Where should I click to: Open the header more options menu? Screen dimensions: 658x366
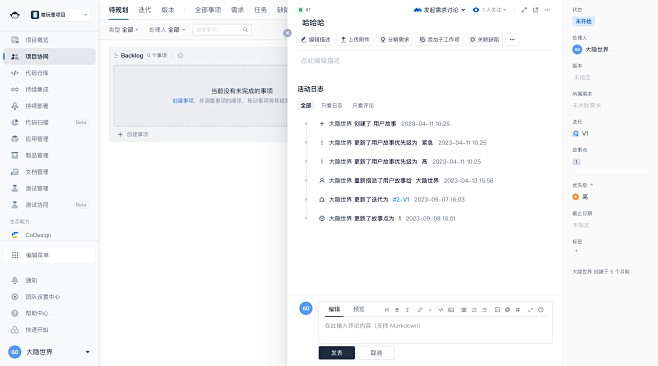547,10
